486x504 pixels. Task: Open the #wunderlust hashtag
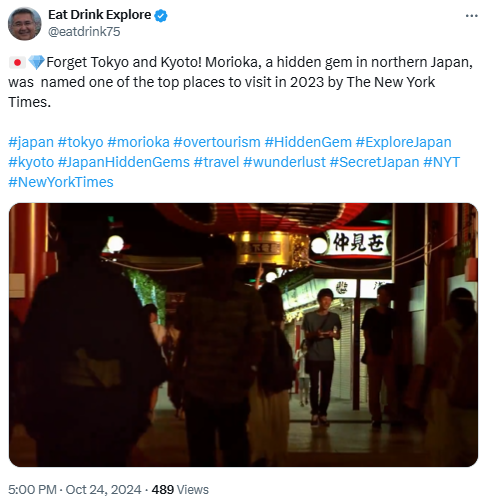pyautogui.click(x=284, y=162)
